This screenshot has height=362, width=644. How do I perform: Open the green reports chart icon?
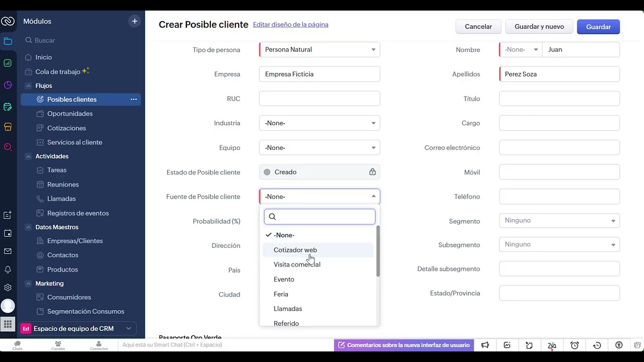tap(8, 63)
